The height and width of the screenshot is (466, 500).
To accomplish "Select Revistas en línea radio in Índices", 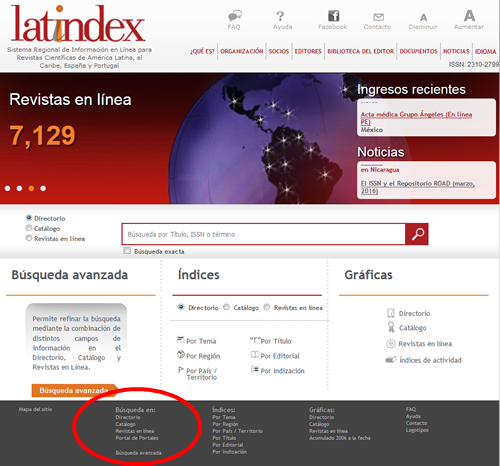I will pyautogui.click(x=267, y=307).
